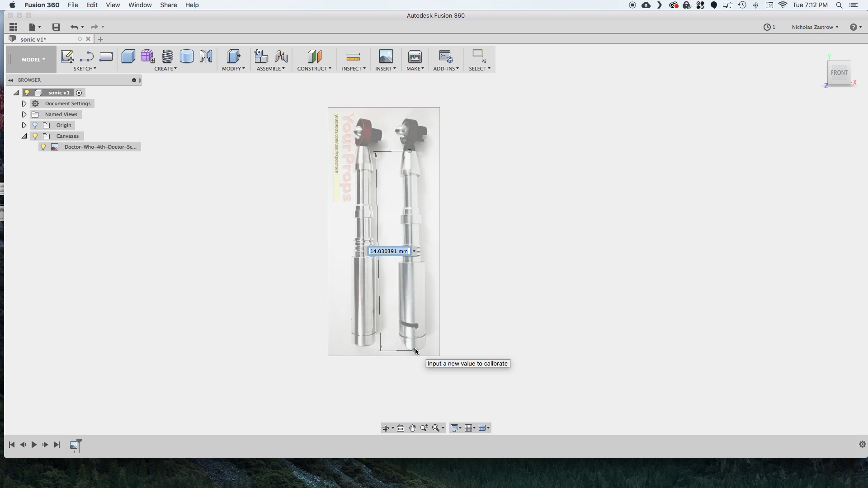Image resolution: width=868 pixels, height=488 pixels.
Task: Collapse the Canvases tree node
Action: click(24, 136)
